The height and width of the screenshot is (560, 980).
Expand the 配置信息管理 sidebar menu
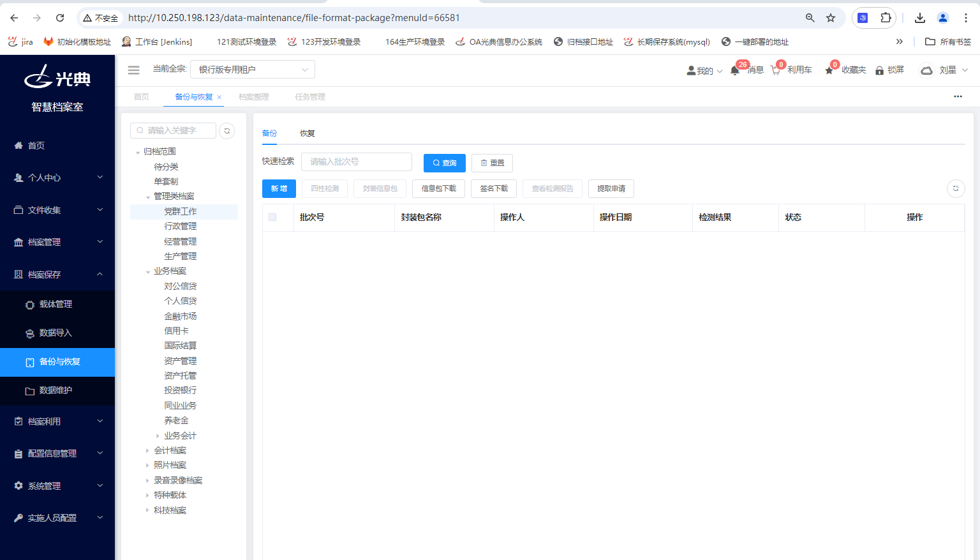pos(57,453)
